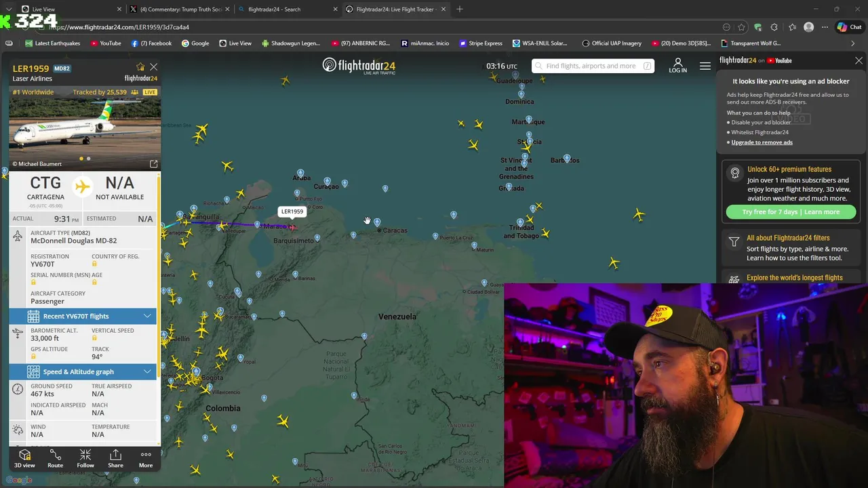Share this flight
This screenshot has height=488, width=868.
click(x=115, y=459)
